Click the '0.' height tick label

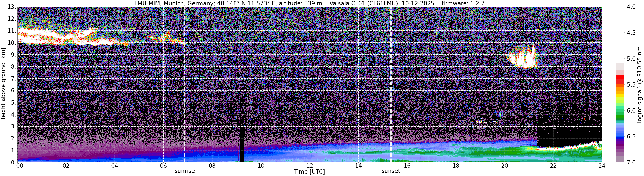pyautogui.click(x=13, y=162)
